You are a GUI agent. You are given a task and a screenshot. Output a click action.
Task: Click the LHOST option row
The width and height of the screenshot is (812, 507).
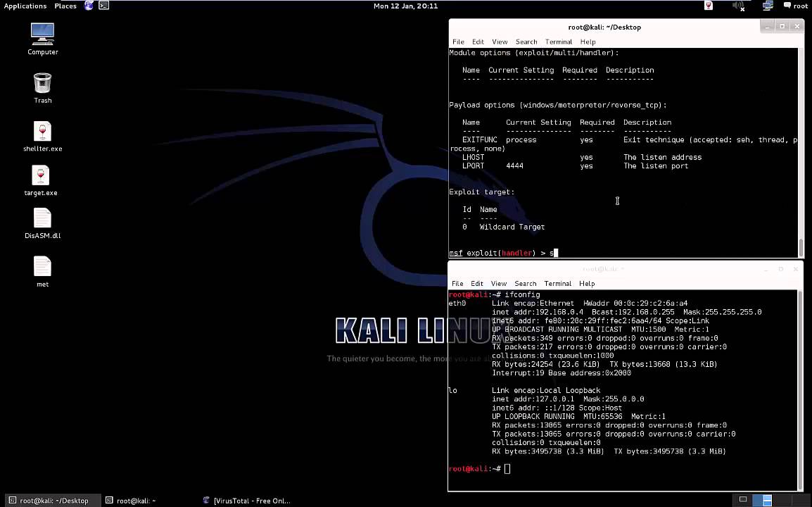(582, 157)
